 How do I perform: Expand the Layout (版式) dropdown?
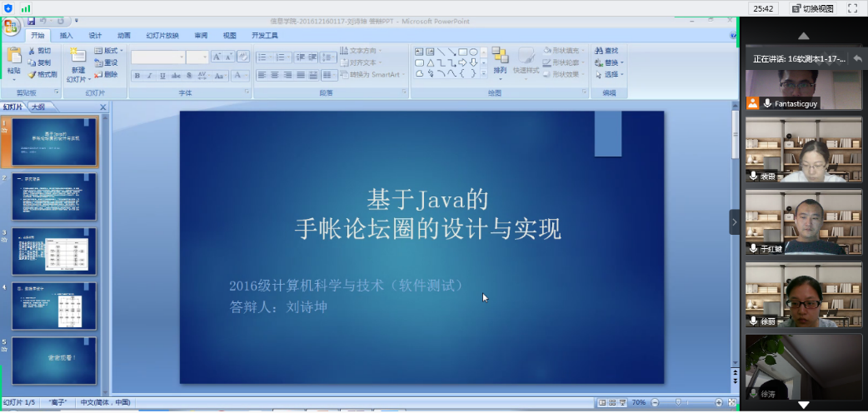(x=110, y=51)
